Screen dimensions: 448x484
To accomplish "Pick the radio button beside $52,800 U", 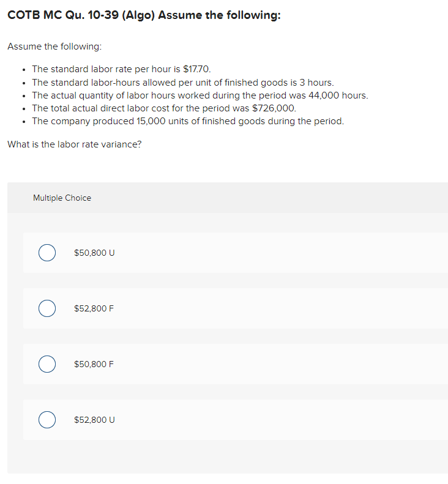I will click(x=47, y=420).
